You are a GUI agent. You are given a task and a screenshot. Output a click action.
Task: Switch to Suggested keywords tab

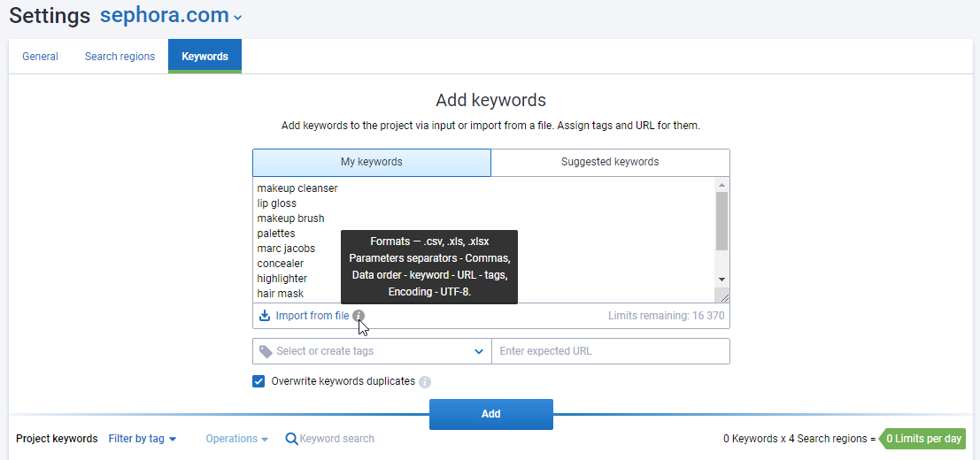click(x=610, y=162)
